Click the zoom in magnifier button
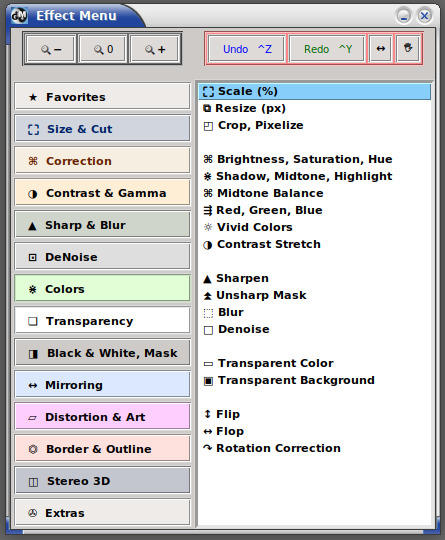 click(x=155, y=49)
